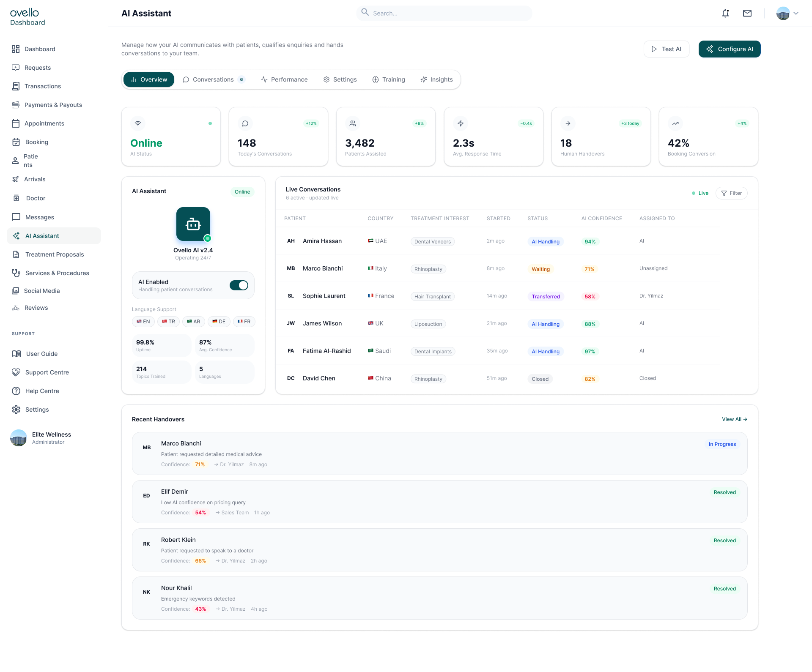This screenshot has height=672, width=812.
Task: Open the Settings tab in AI Assistant
Action: pyautogui.click(x=340, y=79)
